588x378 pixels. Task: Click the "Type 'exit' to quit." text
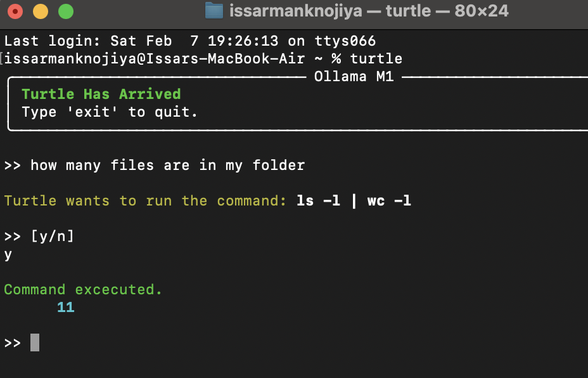[x=110, y=112]
